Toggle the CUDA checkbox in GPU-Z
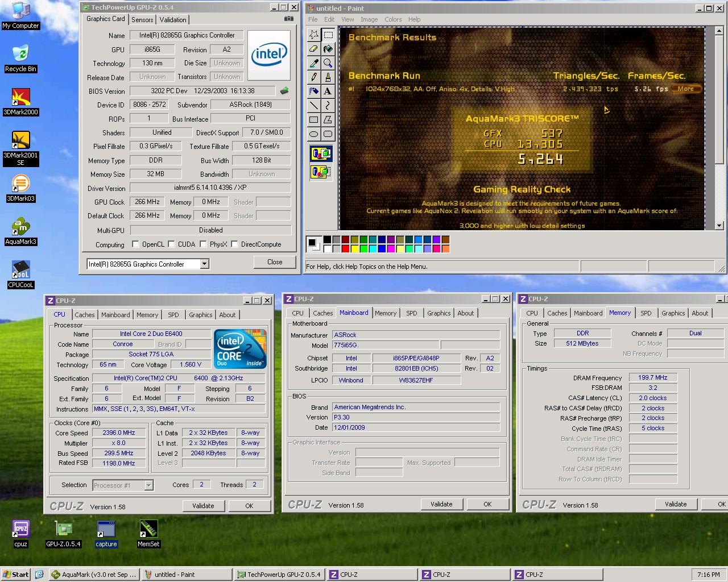This screenshot has height=582, width=728. tap(171, 244)
